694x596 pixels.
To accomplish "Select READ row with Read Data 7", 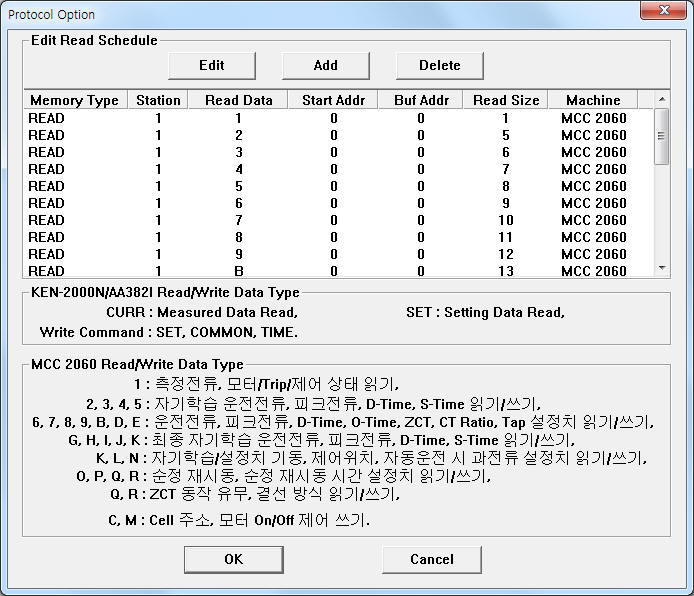I will [339, 220].
